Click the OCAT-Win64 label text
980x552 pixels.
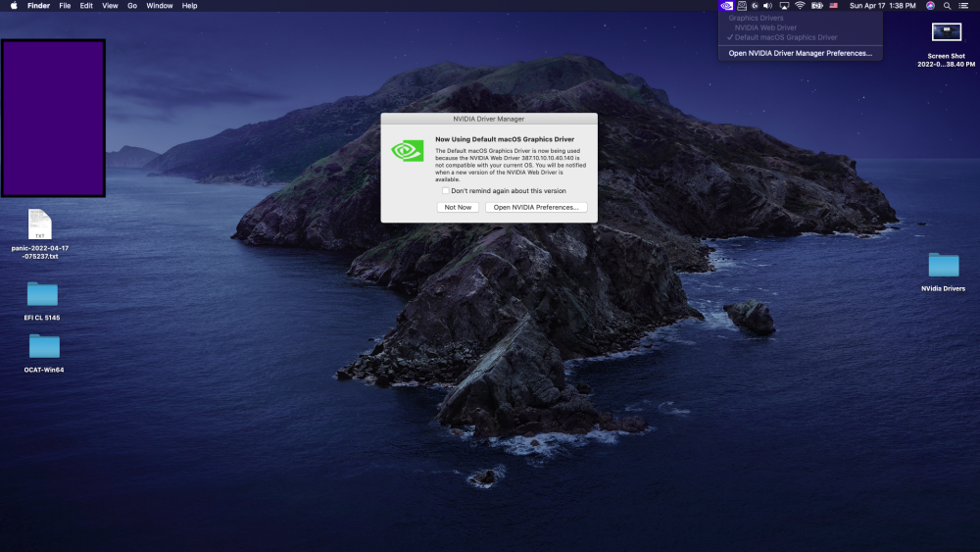coord(44,370)
